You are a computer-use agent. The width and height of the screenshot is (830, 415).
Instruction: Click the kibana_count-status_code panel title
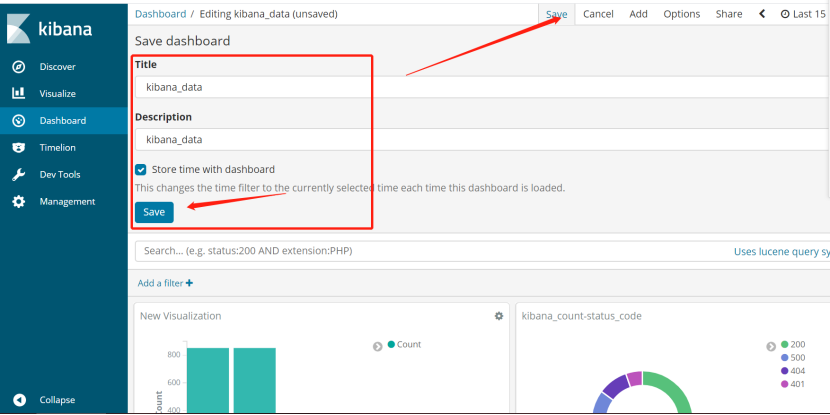click(x=582, y=316)
